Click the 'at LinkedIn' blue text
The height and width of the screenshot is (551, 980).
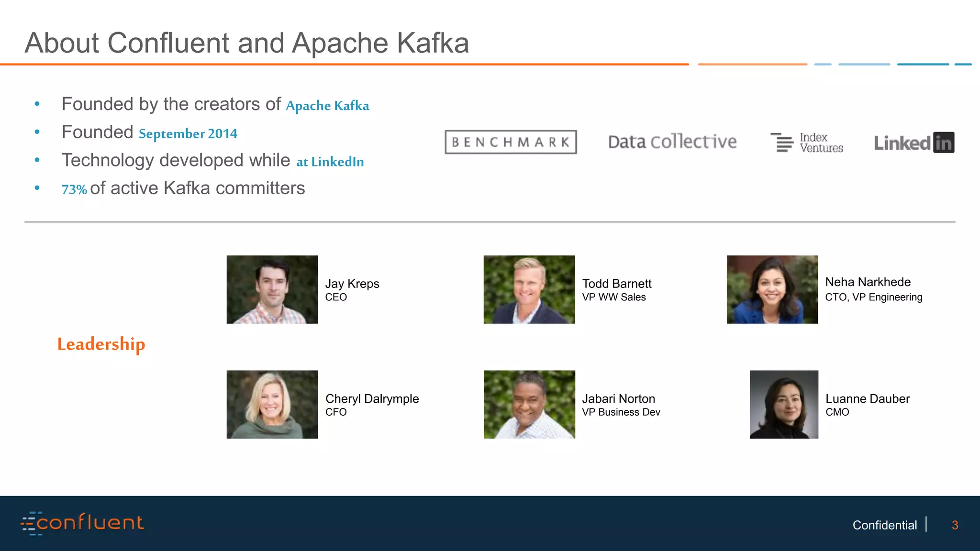coord(330,162)
